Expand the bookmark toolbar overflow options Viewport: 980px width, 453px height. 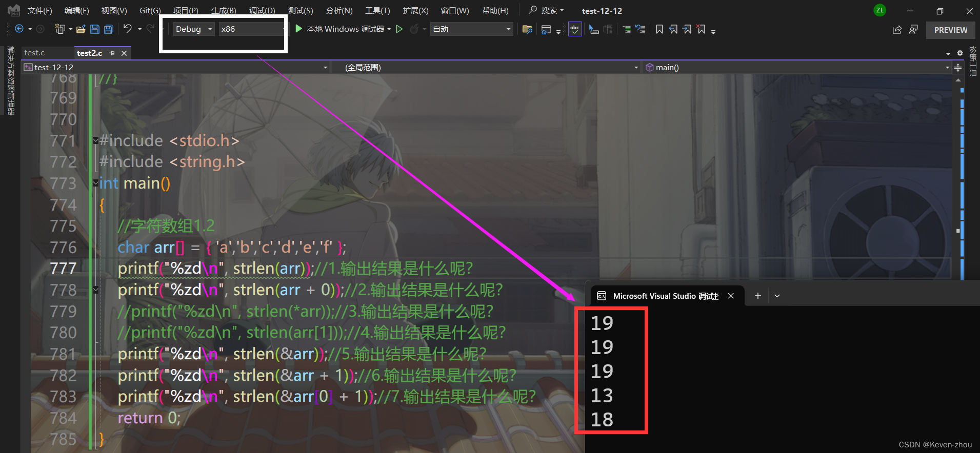pos(713,31)
